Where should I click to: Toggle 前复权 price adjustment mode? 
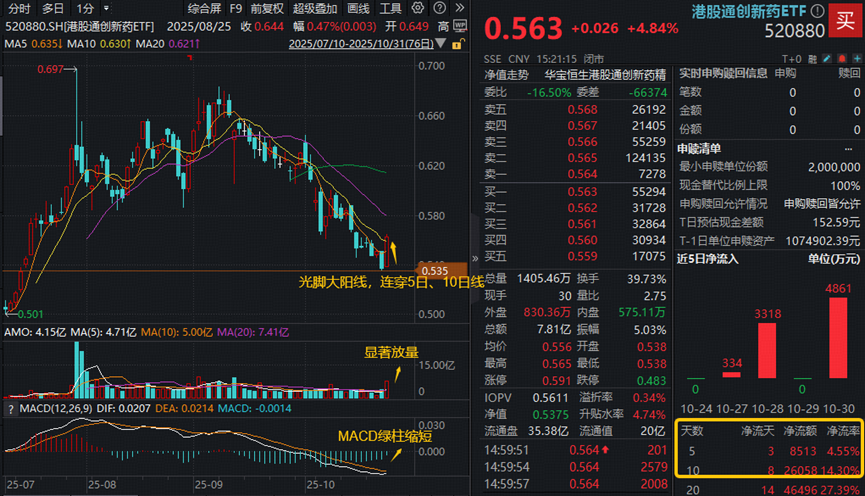click(x=265, y=8)
